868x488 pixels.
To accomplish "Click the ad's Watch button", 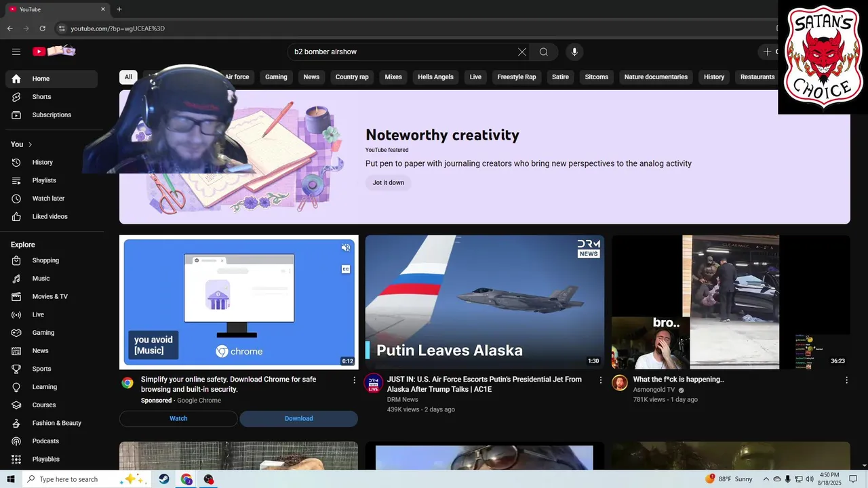I will [178, 419].
